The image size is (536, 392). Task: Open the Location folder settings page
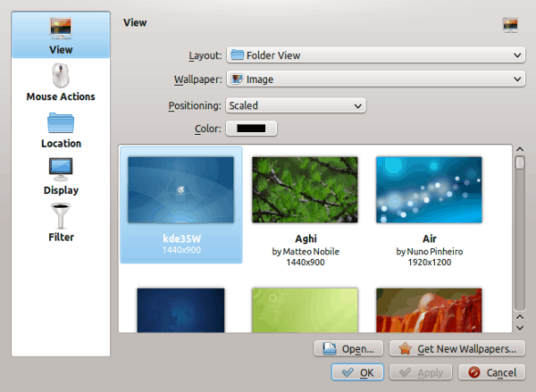(x=61, y=129)
